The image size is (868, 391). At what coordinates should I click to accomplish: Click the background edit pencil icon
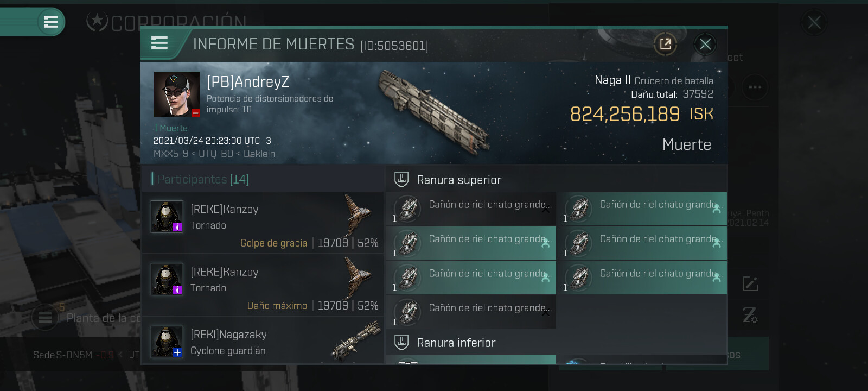coord(750,283)
